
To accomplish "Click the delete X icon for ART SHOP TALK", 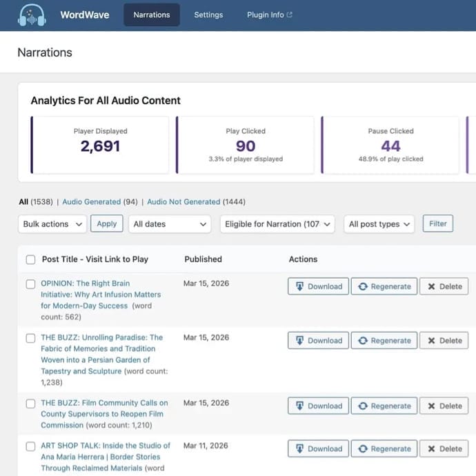I will 431,449.
